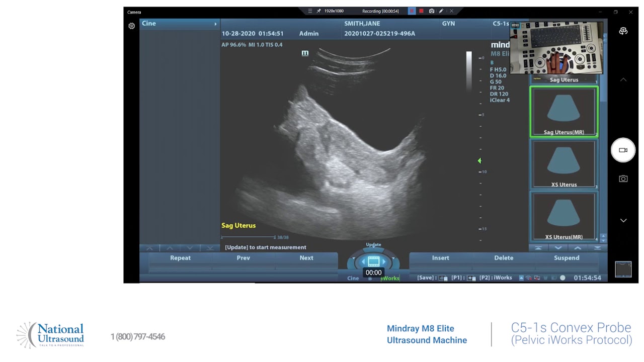Click up arrow in Cine panel navigation

pyautogui.click(x=170, y=248)
